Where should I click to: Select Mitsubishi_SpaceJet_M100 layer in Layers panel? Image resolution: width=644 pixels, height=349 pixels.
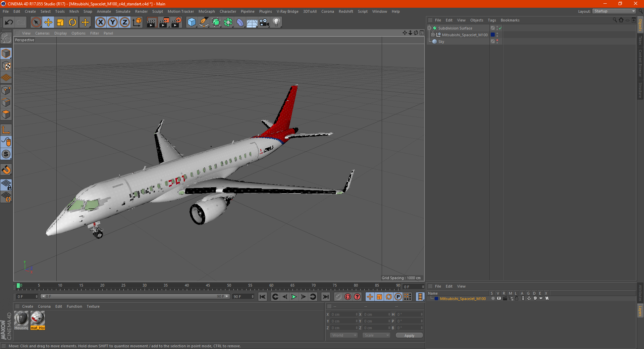point(463,299)
